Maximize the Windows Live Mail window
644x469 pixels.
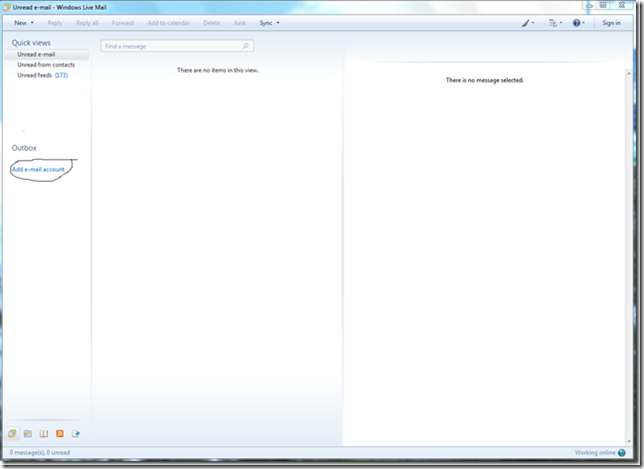coord(603,5)
